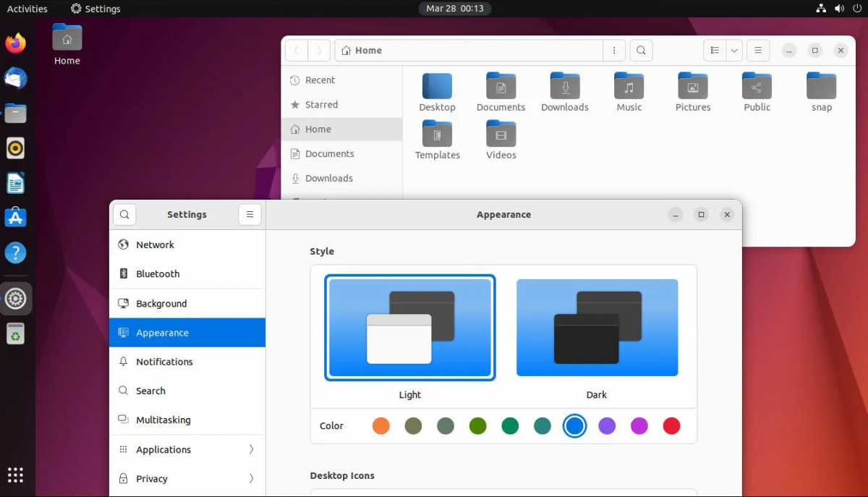
Task: Click the search icon in Settings
Action: click(124, 214)
